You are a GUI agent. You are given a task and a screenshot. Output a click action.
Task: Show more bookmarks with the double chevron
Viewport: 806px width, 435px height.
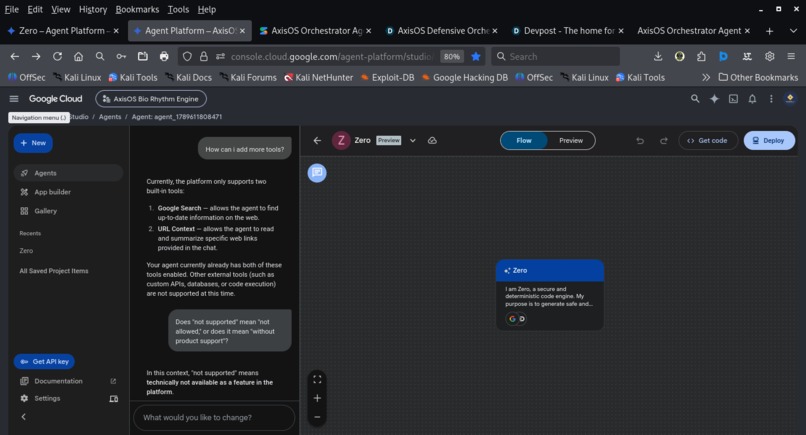point(706,77)
